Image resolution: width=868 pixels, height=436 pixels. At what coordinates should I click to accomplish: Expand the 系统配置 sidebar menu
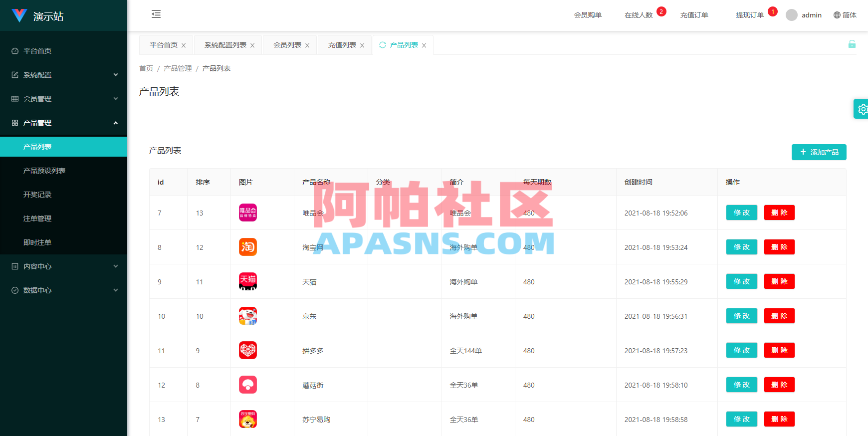click(63, 75)
